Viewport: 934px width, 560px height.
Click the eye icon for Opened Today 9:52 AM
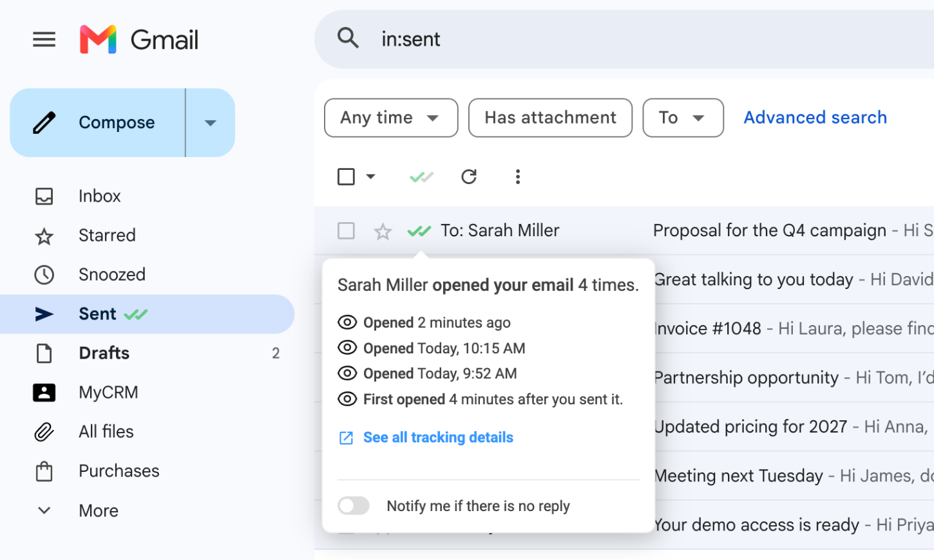pos(347,373)
